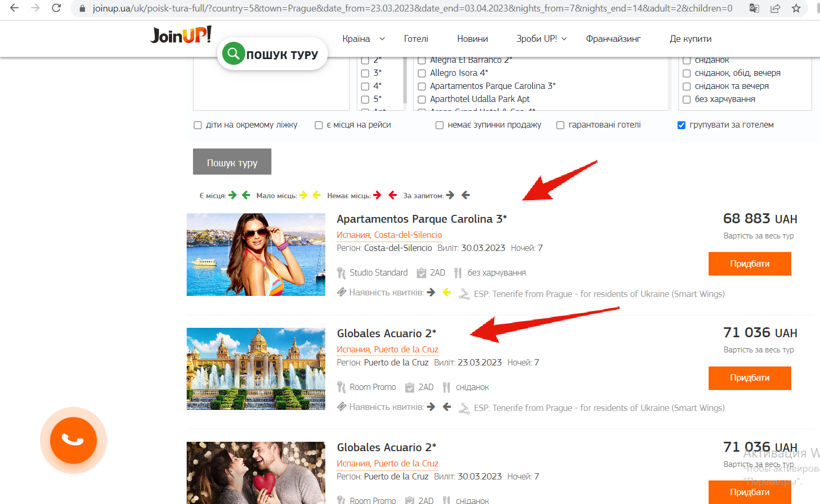Reload the current page

[56, 8]
